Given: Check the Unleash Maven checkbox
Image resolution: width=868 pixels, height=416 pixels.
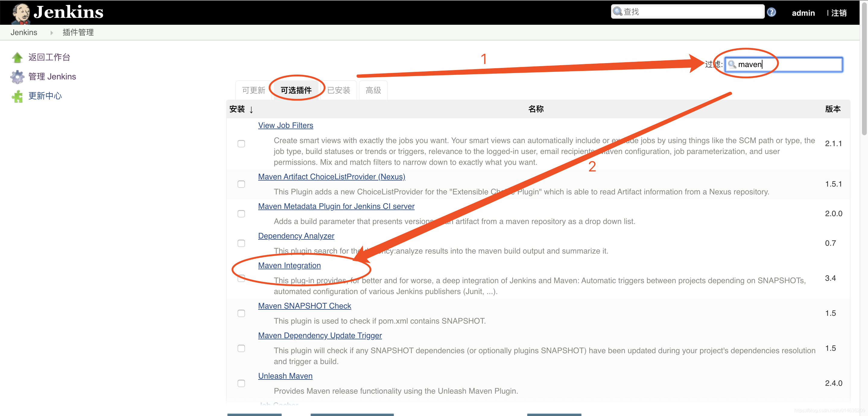Looking at the screenshot, I should 241,384.
